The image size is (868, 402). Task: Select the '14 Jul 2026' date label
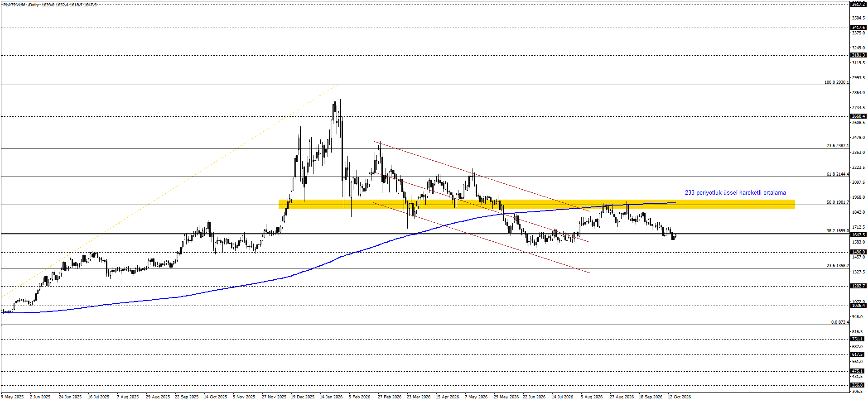click(562, 397)
